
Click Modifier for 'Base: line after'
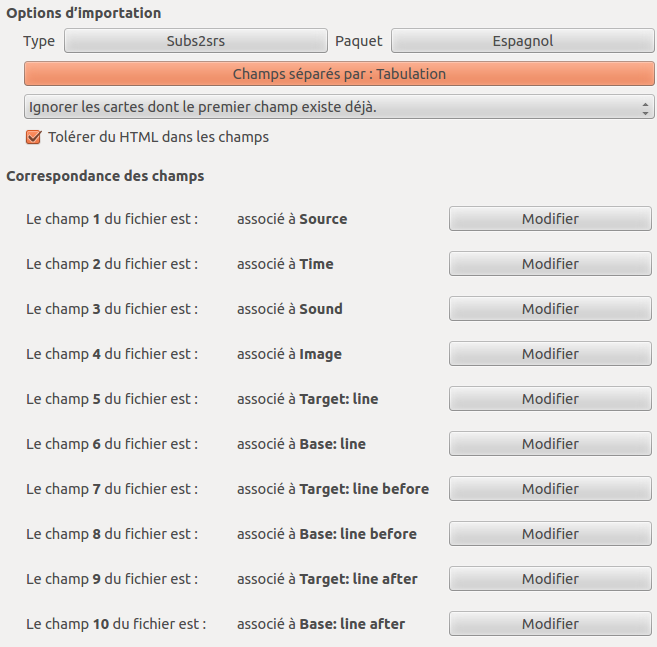(x=550, y=624)
